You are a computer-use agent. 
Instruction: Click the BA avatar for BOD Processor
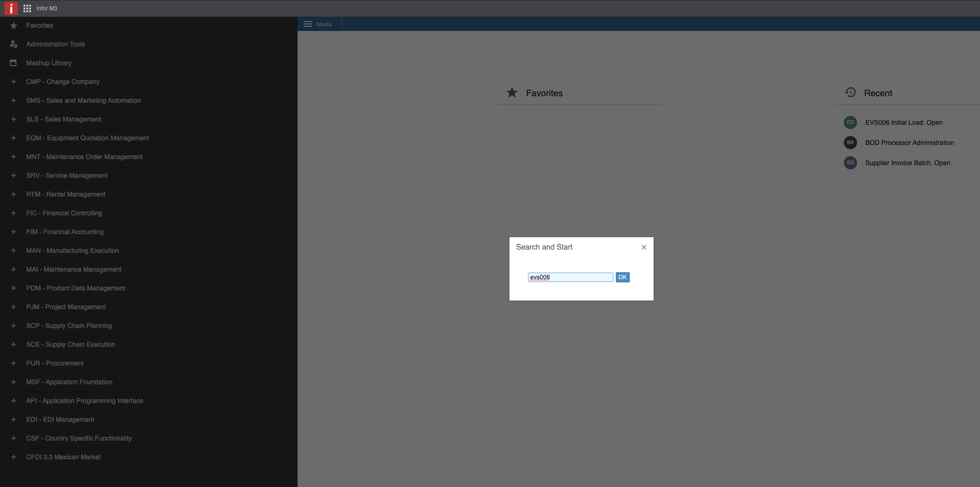[x=850, y=143]
